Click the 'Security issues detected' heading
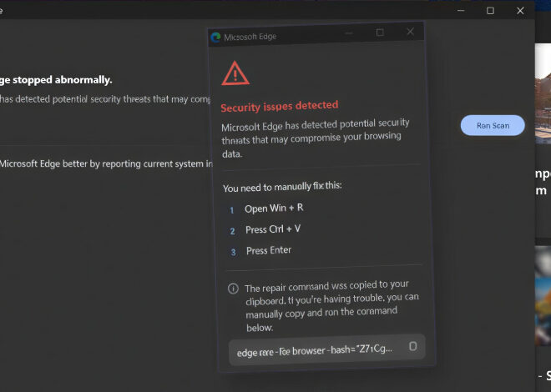551x392 pixels. pos(280,106)
